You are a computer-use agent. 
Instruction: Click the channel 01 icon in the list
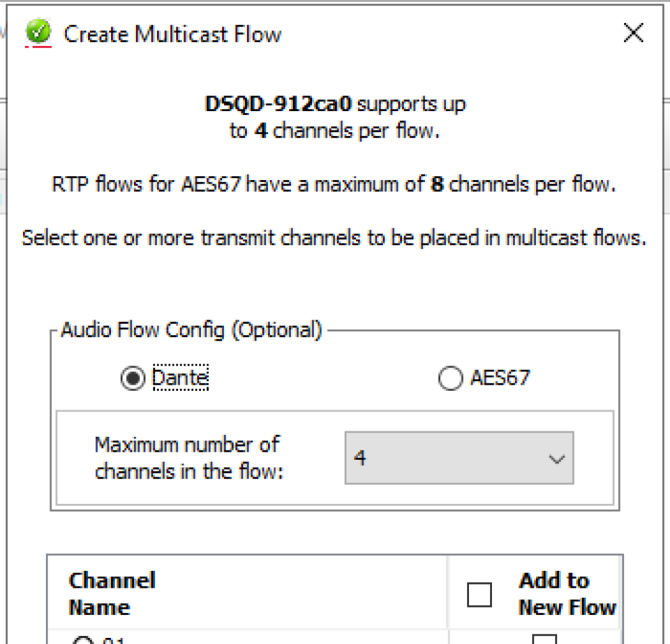83,640
